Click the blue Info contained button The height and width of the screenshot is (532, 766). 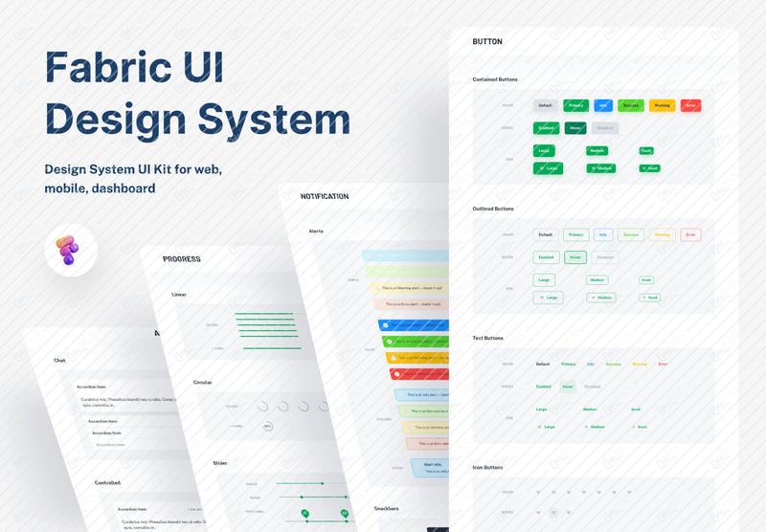click(603, 105)
